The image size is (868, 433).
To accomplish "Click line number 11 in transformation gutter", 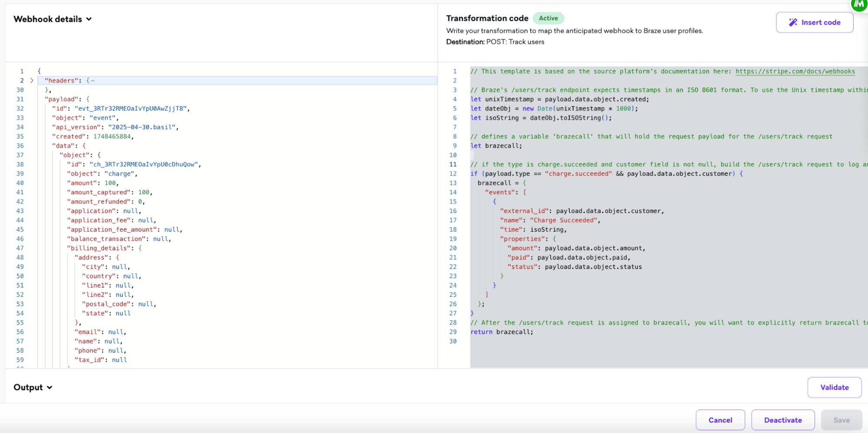I will point(453,164).
